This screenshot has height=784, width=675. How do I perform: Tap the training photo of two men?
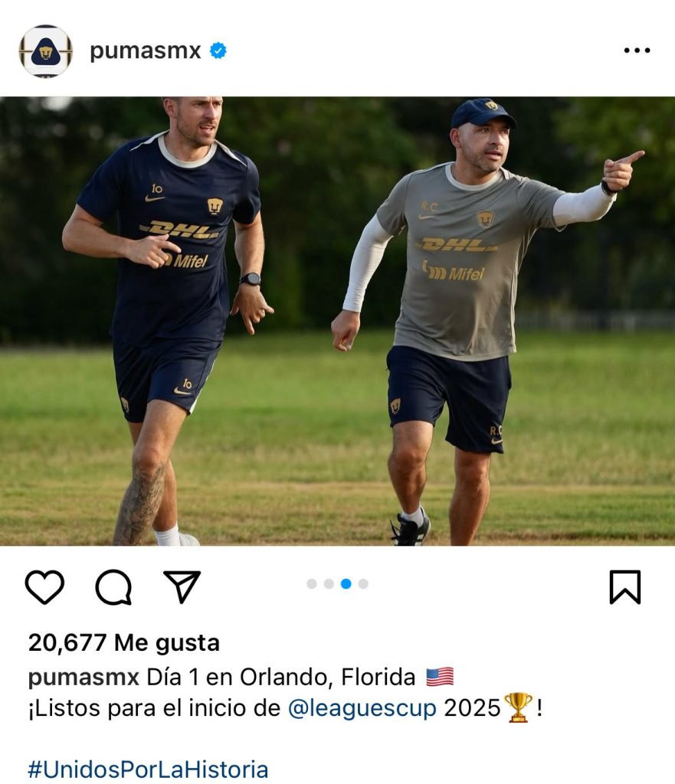click(x=337, y=321)
